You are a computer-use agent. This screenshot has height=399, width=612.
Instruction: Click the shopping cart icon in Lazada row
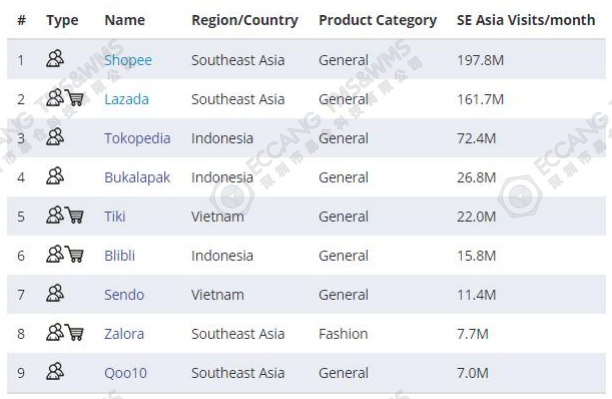point(74,98)
